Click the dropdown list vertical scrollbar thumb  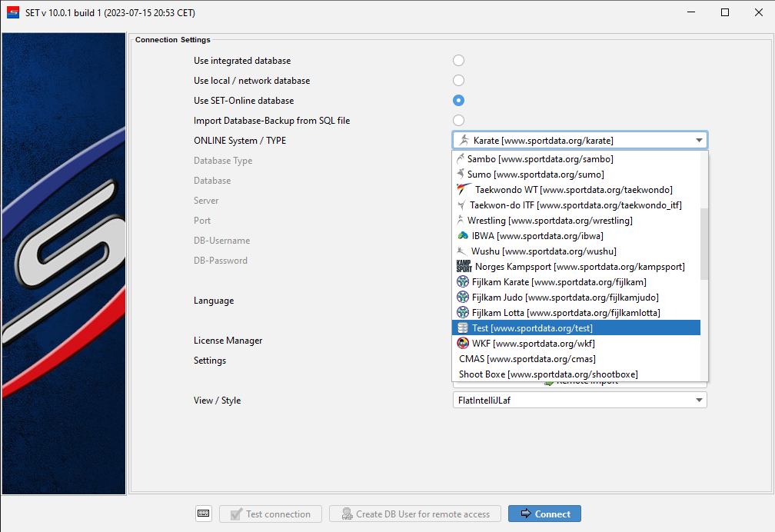click(x=704, y=243)
